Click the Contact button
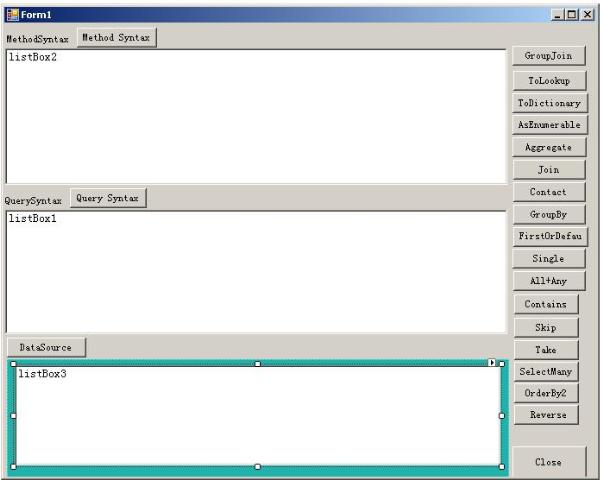The height and width of the screenshot is (480, 603). [549, 192]
